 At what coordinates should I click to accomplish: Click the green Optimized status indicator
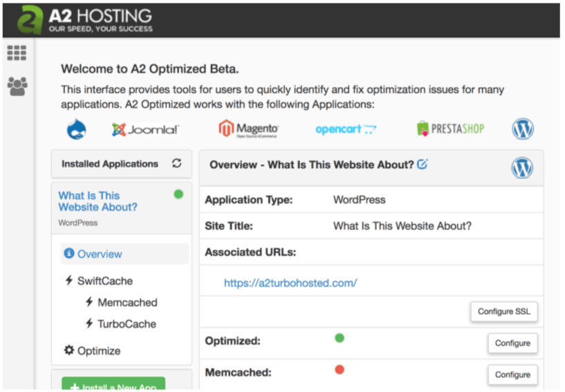point(340,338)
